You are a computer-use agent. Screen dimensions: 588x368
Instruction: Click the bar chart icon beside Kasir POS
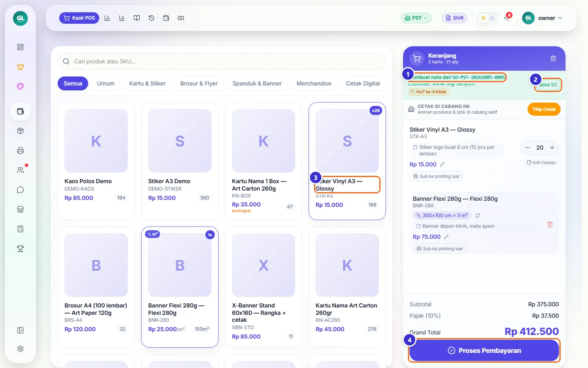pos(107,18)
